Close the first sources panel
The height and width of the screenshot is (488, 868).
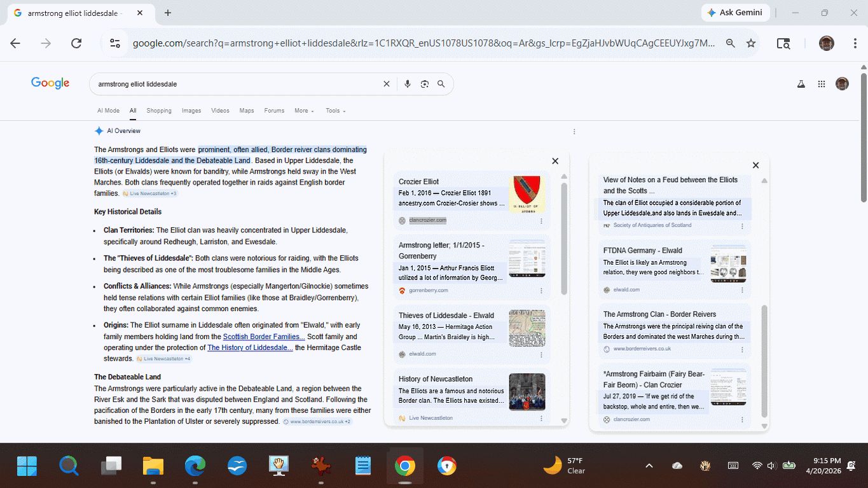pos(555,162)
